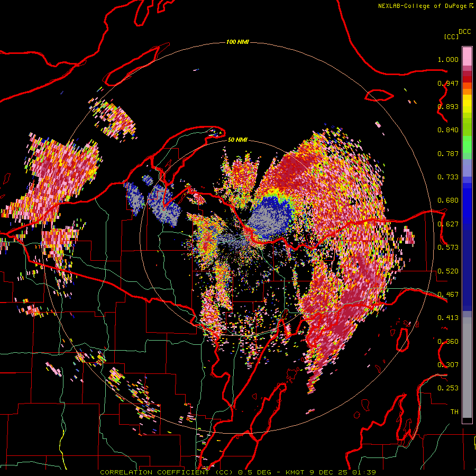The image size is (476, 476).
Task: Click the 0.733 legend value
Action: (448, 177)
